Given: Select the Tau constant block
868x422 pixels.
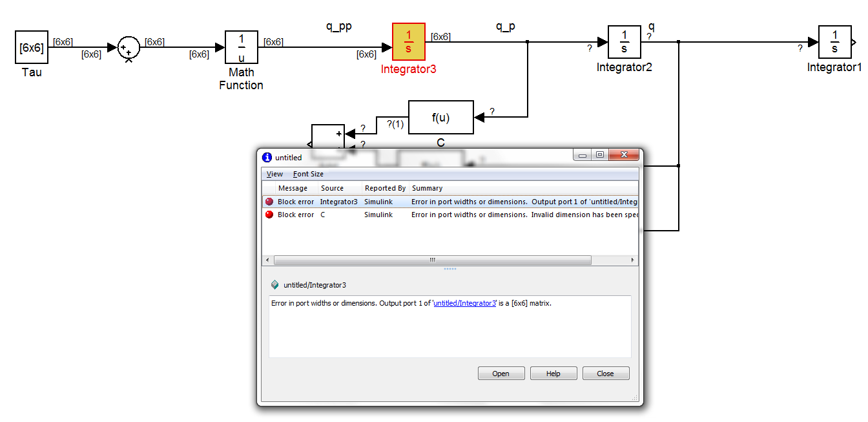Looking at the screenshot, I should click(x=32, y=47).
